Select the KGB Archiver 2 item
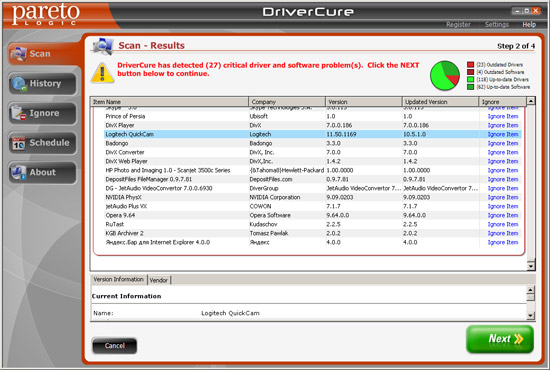The image size is (550, 370). pos(313,233)
